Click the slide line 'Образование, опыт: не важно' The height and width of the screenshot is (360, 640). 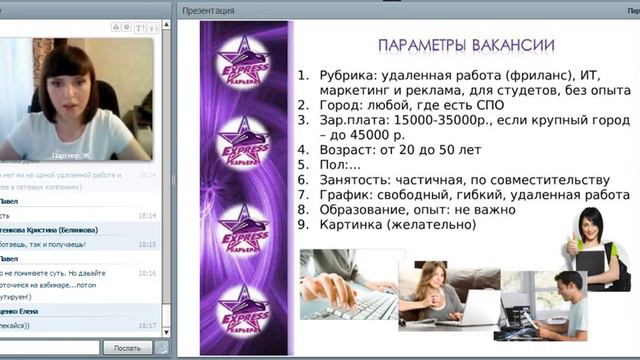coord(417,210)
